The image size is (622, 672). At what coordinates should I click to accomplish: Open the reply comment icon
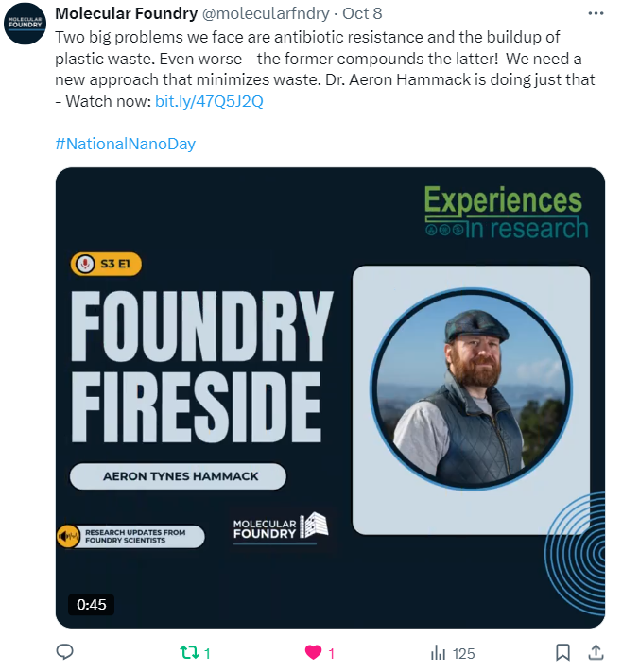(65, 652)
